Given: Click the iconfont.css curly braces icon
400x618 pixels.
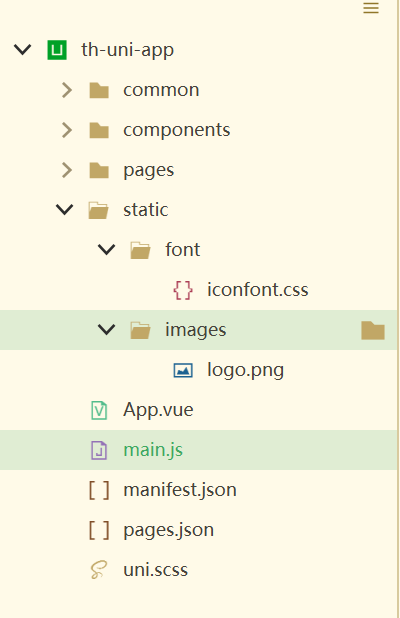Looking at the screenshot, I should pyautogui.click(x=183, y=290).
